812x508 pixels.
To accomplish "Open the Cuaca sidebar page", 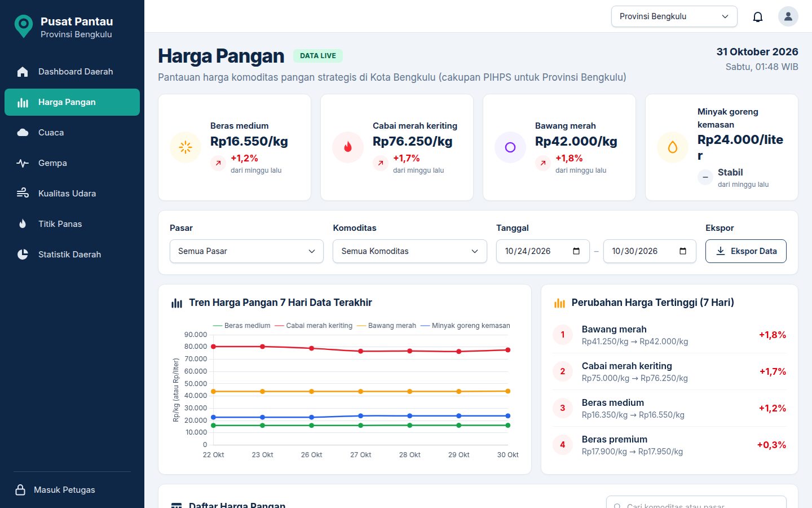I will pos(72,133).
